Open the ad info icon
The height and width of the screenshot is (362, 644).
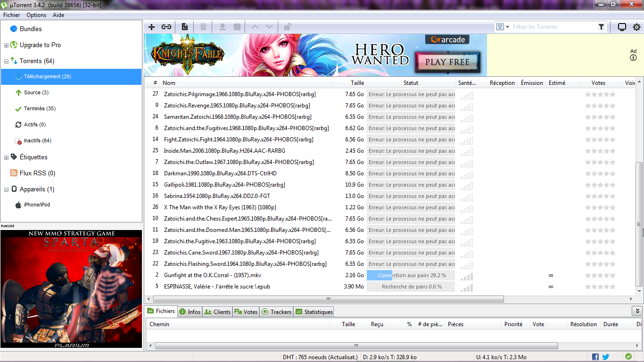tap(633, 58)
